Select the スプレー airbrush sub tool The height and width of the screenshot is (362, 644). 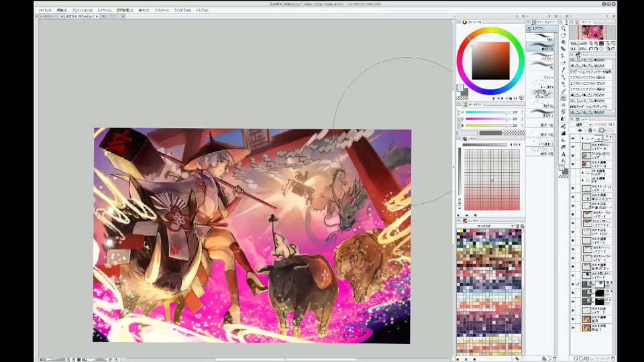539,75
